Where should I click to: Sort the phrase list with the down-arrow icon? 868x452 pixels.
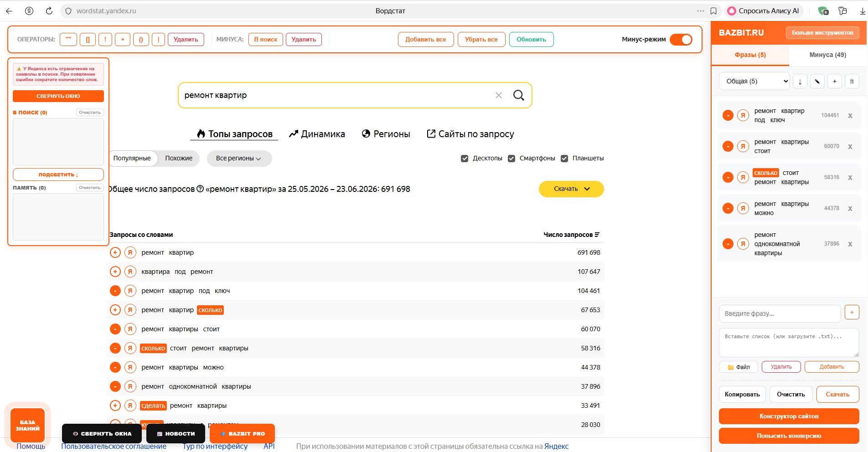[800, 82]
